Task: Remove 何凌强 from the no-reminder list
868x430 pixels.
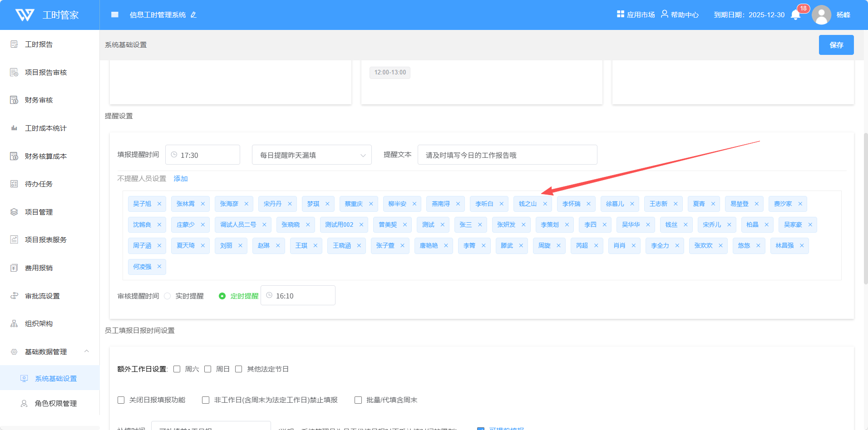Action: click(159, 266)
